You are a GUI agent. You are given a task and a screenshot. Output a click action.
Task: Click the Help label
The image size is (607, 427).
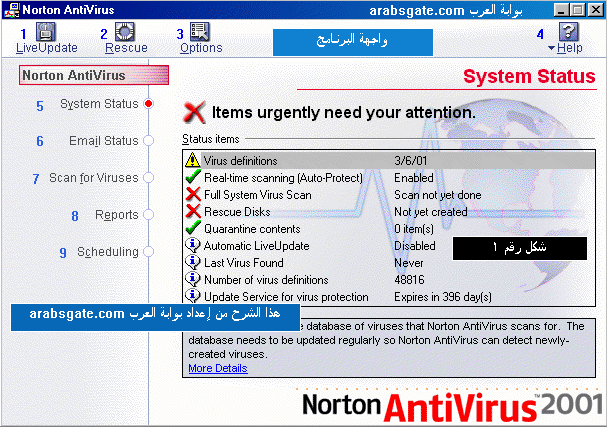click(x=569, y=48)
